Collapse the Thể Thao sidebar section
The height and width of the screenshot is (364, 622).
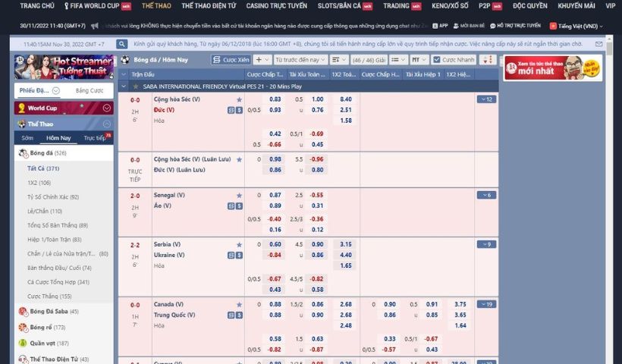pyautogui.click(x=108, y=123)
